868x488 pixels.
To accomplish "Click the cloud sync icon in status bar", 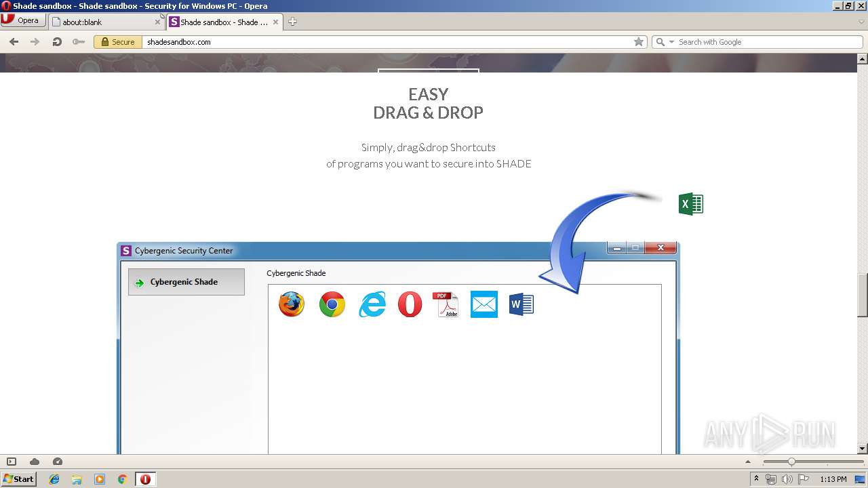I will (35, 462).
